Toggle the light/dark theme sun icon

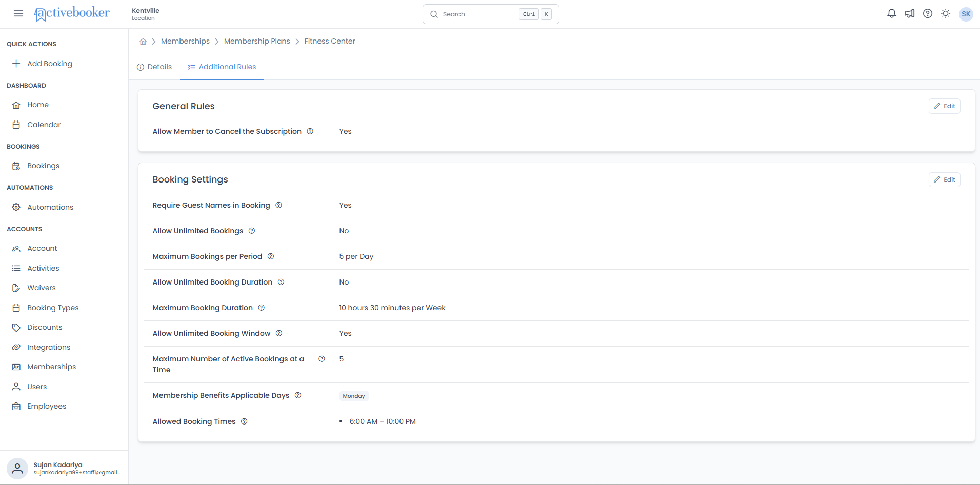tap(946, 14)
